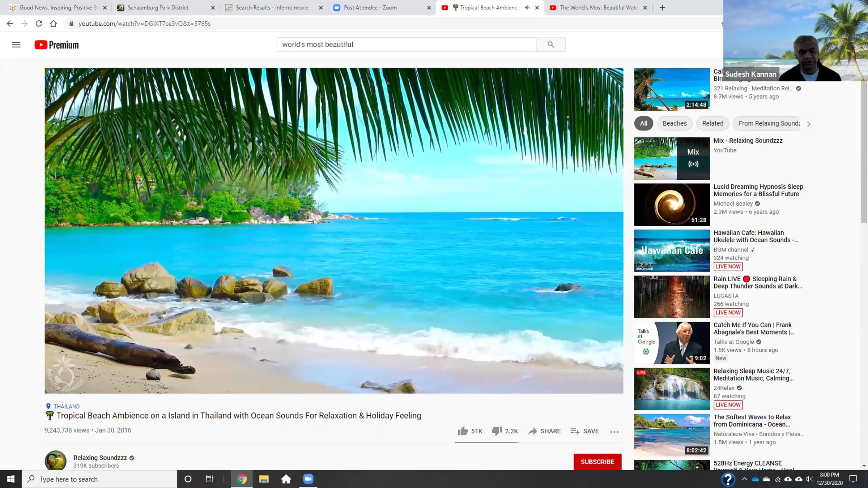Open Zoom from the Windows taskbar
868x488 pixels.
tap(308, 479)
